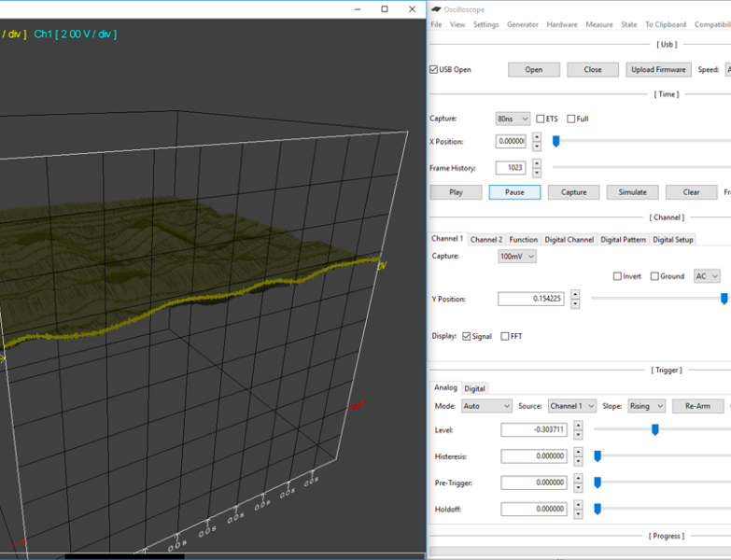The width and height of the screenshot is (731, 560).
Task: Switch to the Function tab
Action: [x=523, y=240]
